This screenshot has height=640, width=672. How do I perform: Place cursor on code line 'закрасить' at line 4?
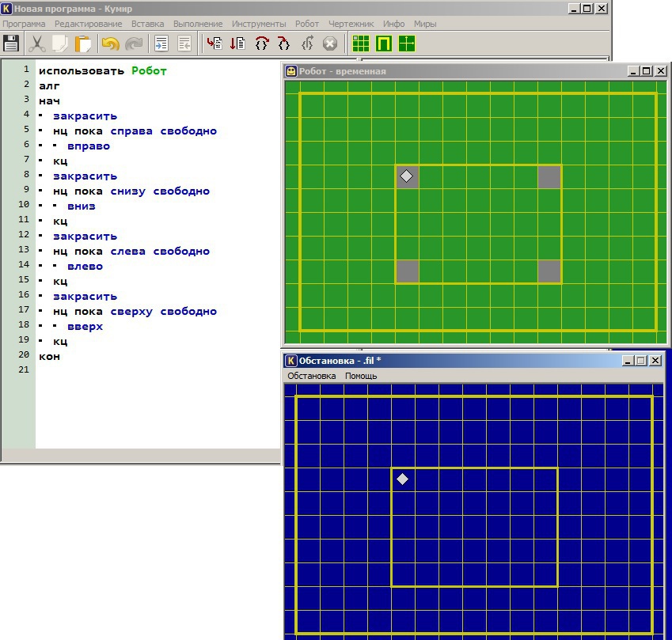(85, 116)
